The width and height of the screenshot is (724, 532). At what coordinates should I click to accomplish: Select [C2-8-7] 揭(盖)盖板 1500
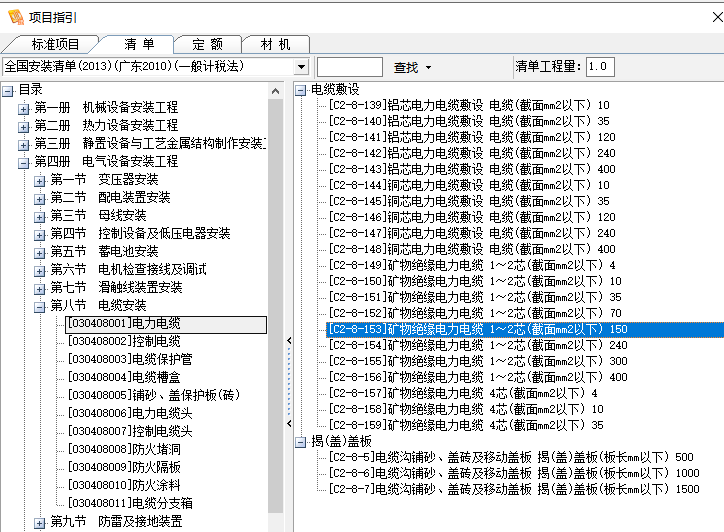click(x=514, y=490)
